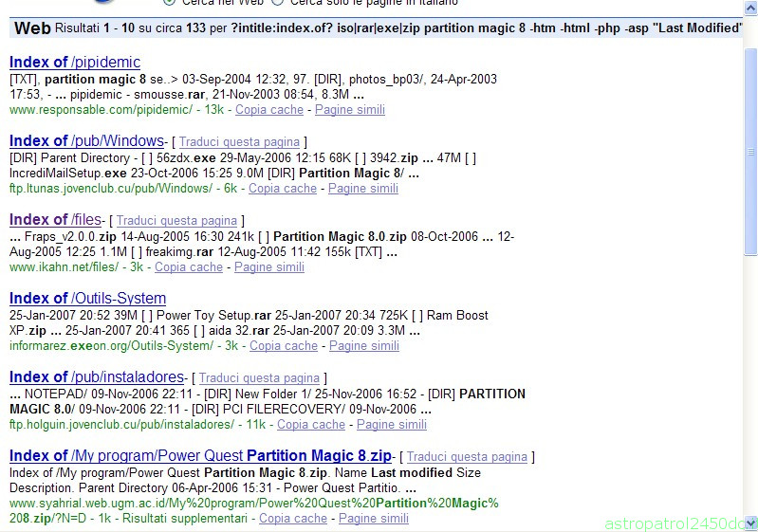
Task: Select the Cerca nel Web radio button
Action: [169, 2]
